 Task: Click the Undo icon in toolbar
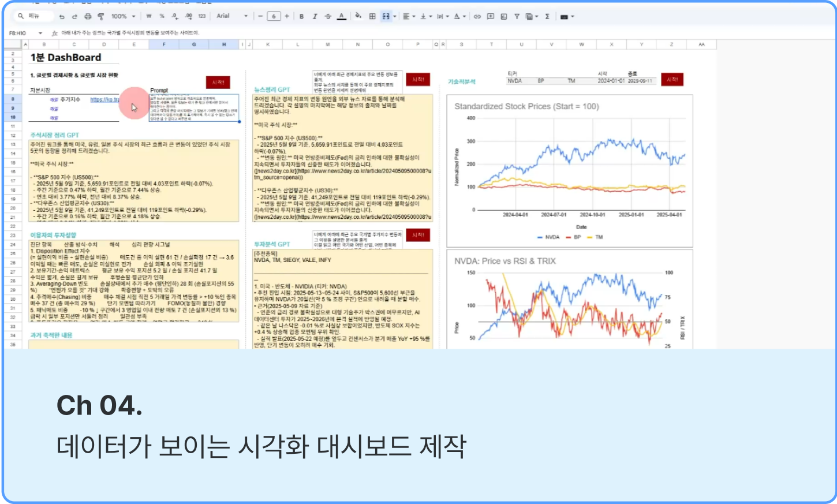tap(62, 16)
